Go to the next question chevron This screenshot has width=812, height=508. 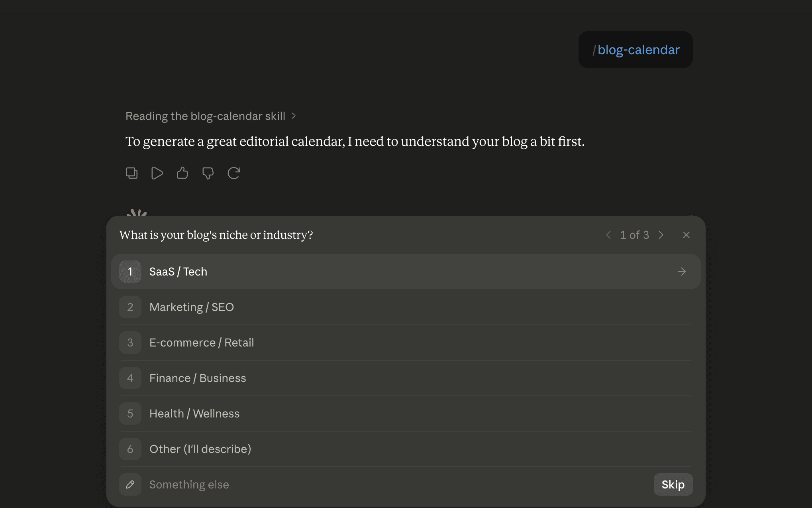[661, 235]
